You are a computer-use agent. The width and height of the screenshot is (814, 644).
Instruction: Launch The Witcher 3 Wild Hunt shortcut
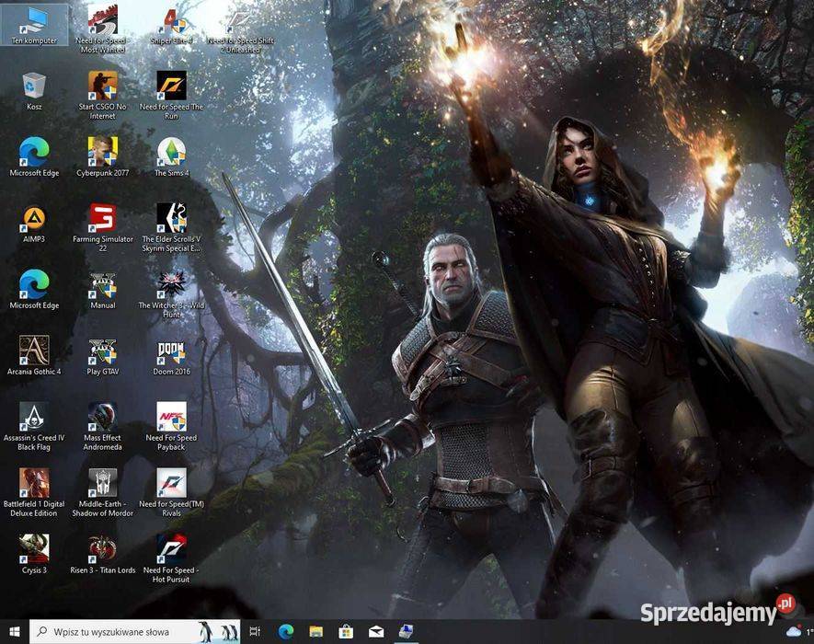(x=171, y=284)
